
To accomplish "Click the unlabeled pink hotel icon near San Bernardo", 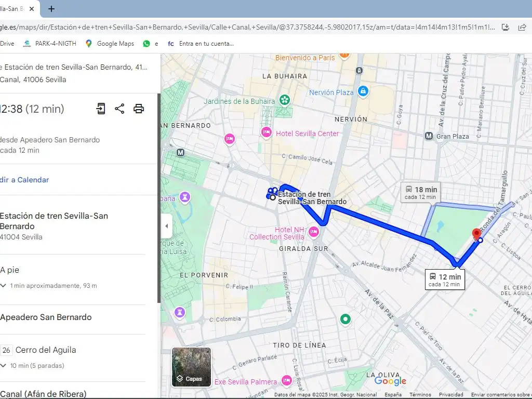I will pos(229,138).
